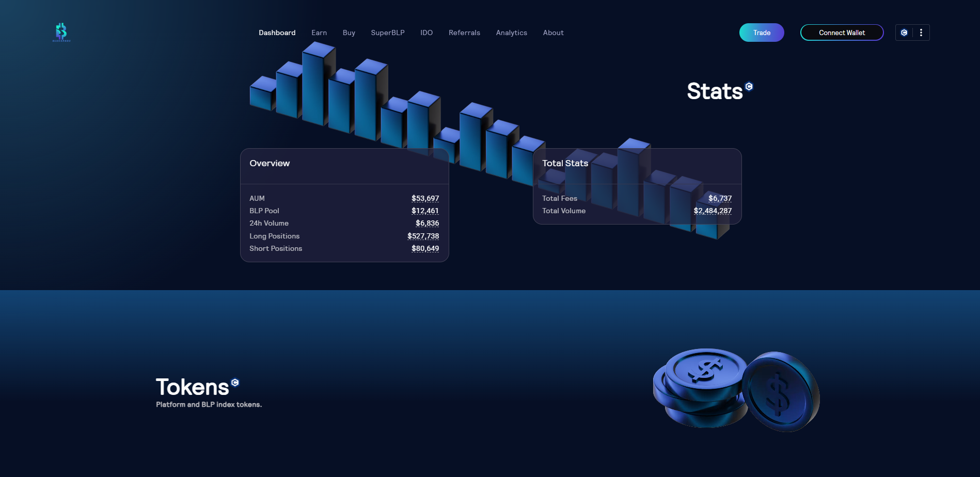This screenshot has height=477, width=980.
Task: Go to Referrals
Action: tap(464, 33)
